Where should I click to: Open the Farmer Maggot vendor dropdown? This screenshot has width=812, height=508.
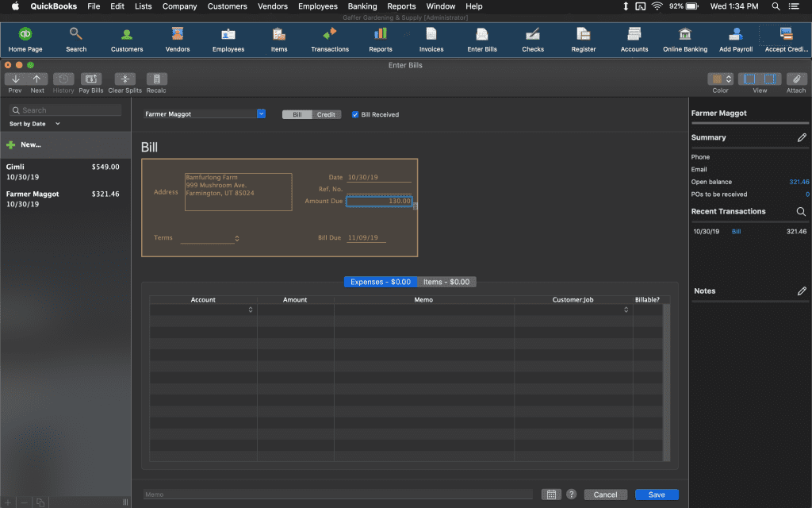click(x=261, y=114)
